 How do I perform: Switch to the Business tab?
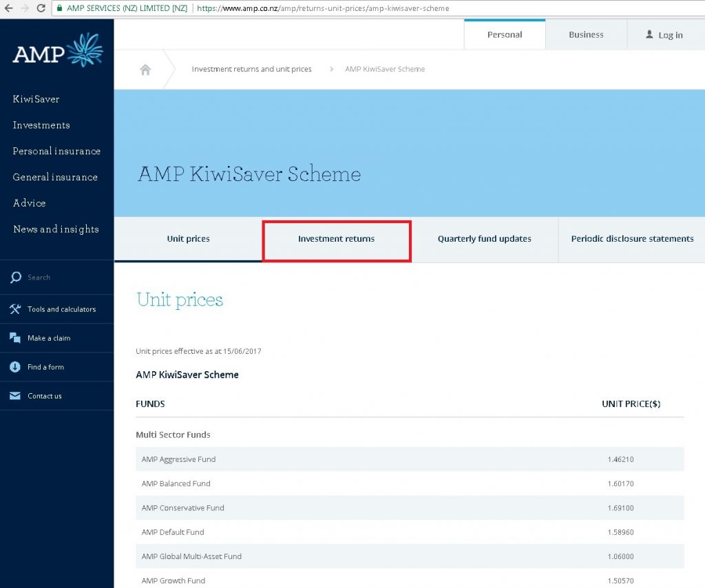pyautogui.click(x=587, y=34)
